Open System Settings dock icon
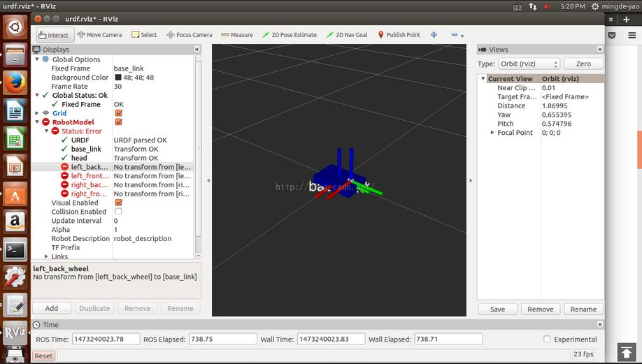This screenshot has width=642, height=364. click(15, 277)
